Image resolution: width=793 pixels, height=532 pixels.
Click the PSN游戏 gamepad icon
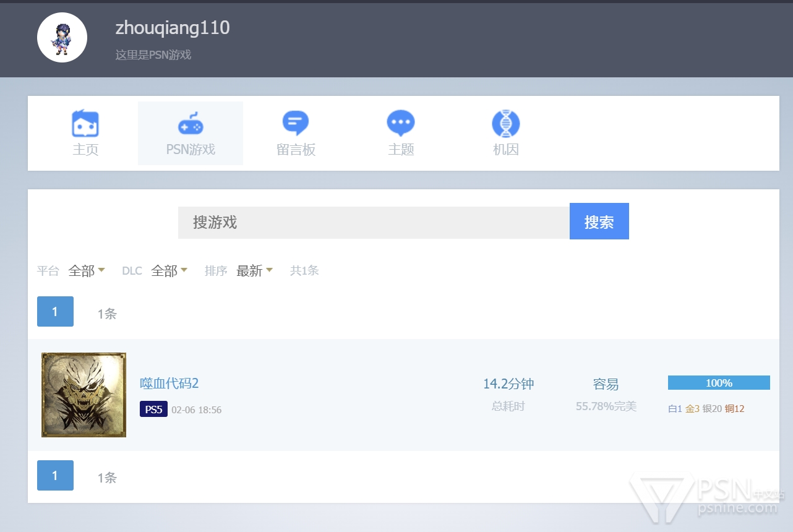click(x=191, y=124)
